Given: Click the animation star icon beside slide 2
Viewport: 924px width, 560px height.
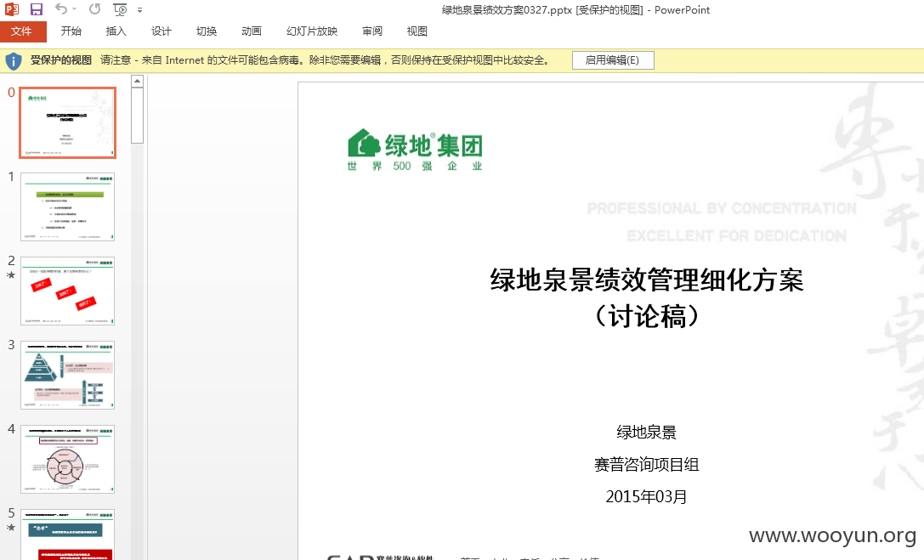Looking at the screenshot, I should click(x=10, y=275).
